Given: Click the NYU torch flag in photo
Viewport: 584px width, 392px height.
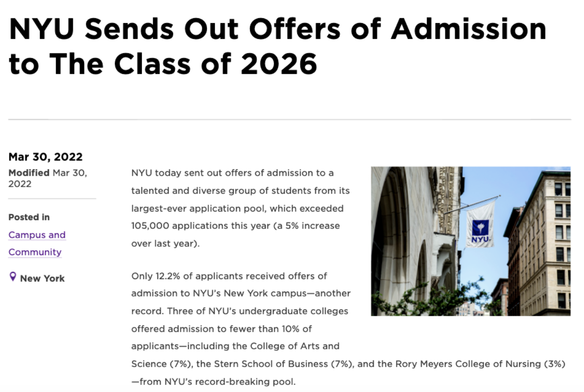Looking at the screenshot, I should [480, 225].
